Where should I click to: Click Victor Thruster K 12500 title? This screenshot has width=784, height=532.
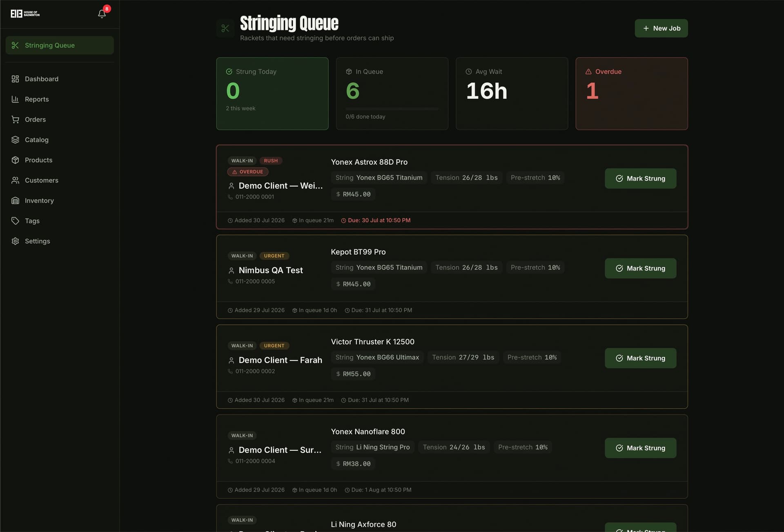pos(372,342)
